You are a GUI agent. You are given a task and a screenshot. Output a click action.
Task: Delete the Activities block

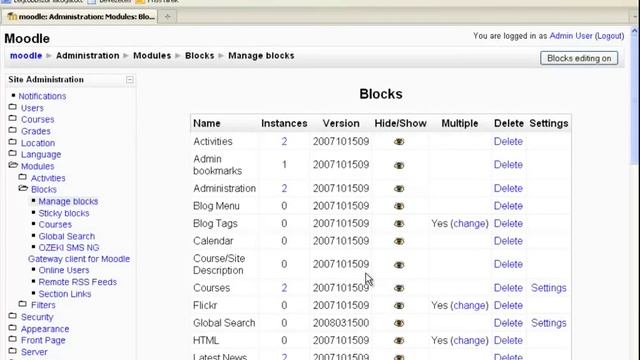508,142
